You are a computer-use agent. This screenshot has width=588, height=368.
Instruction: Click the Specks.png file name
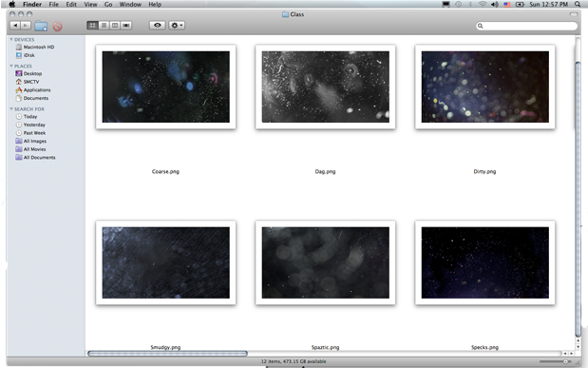pos(484,347)
